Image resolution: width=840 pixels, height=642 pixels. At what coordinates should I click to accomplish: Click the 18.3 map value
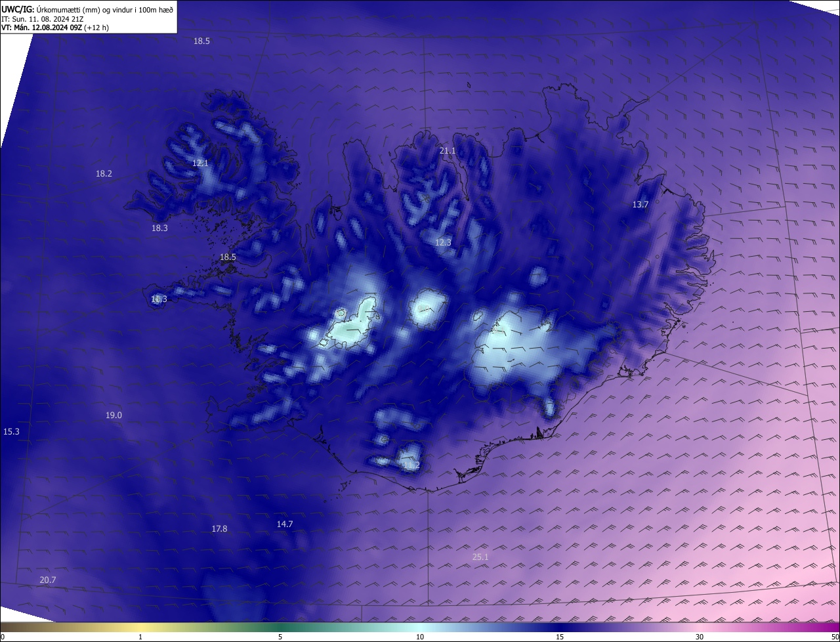tap(159, 228)
